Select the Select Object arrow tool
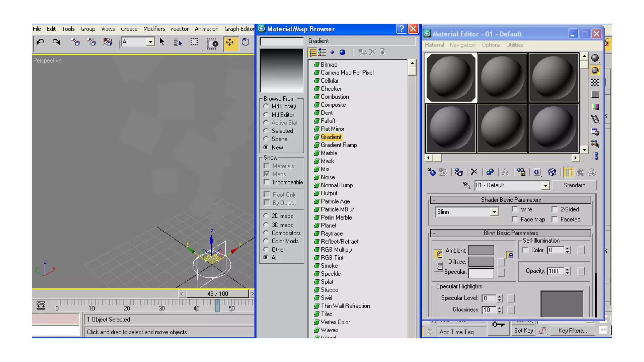644x362 pixels. [162, 42]
